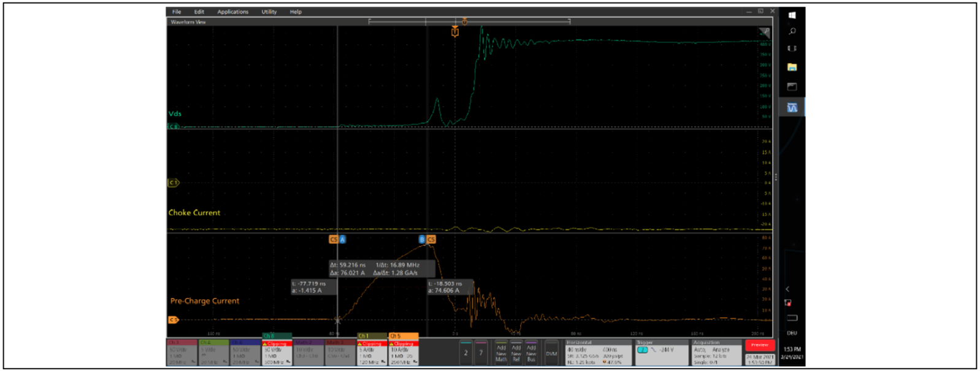The width and height of the screenshot is (980, 371).
Task: Open the Horizontal settings badge
Action: (x=597, y=353)
